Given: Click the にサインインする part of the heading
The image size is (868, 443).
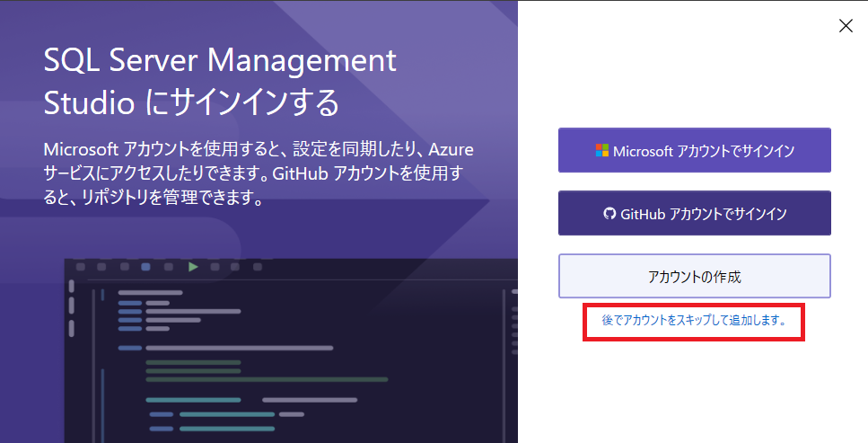Looking at the screenshot, I should (242, 103).
